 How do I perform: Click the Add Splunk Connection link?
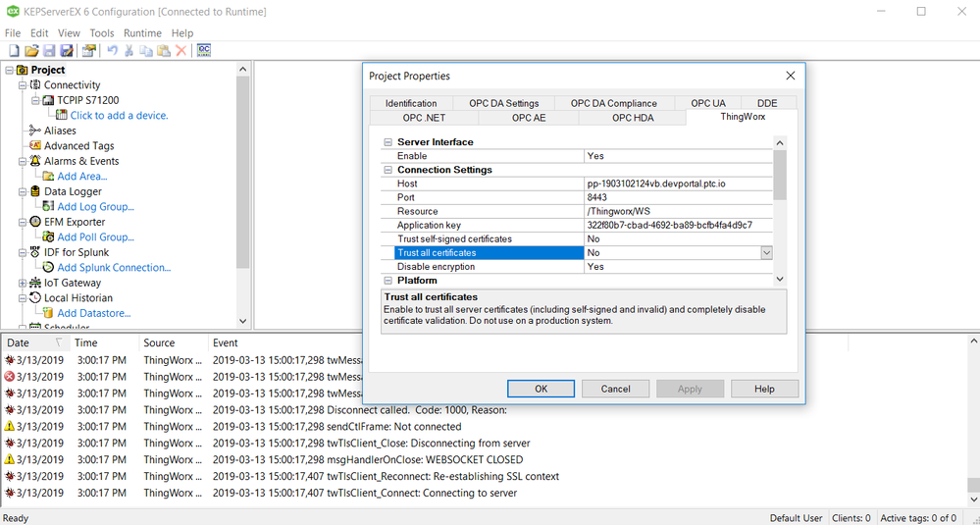(114, 268)
